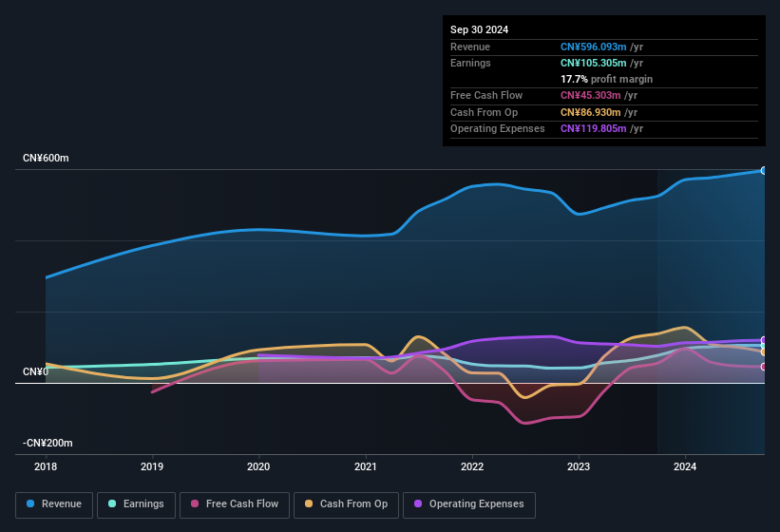Viewport: 780px width, 532px height.
Task: Select the 2018 label on the time axis
Action: 46,466
